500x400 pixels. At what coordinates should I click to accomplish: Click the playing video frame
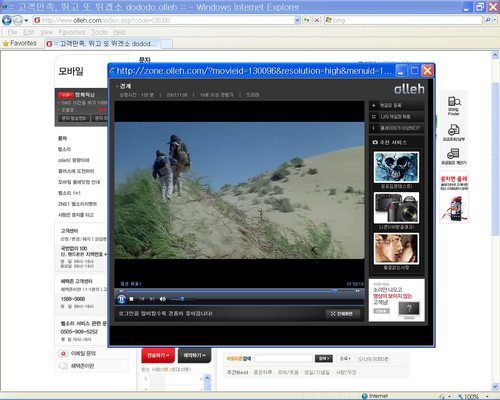coord(239,190)
